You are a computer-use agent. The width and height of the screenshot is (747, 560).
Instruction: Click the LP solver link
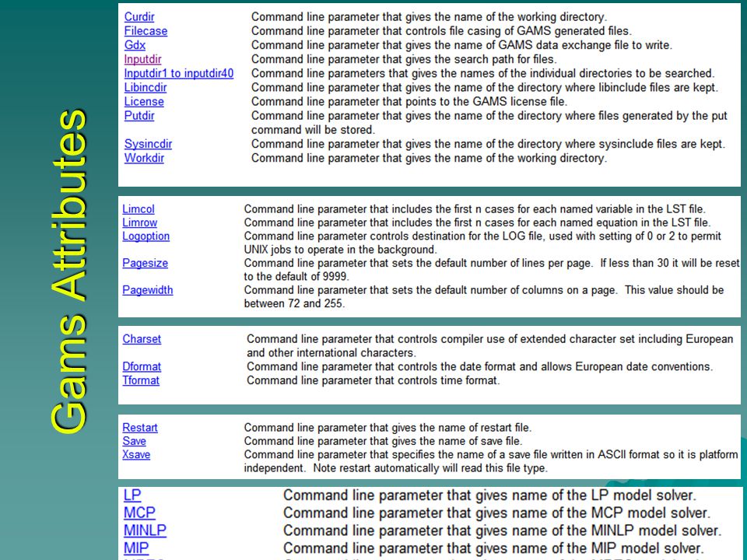pyautogui.click(x=132, y=495)
